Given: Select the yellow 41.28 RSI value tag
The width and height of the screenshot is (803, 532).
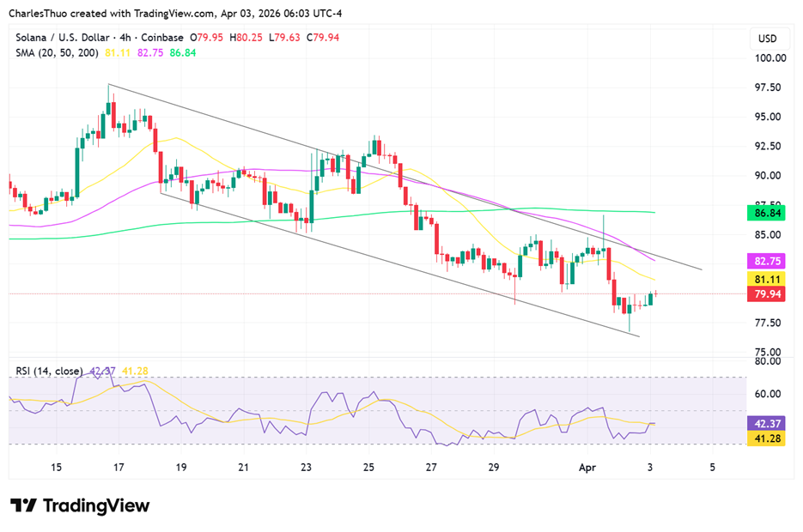Looking at the screenshot, I should coord(769,438).
